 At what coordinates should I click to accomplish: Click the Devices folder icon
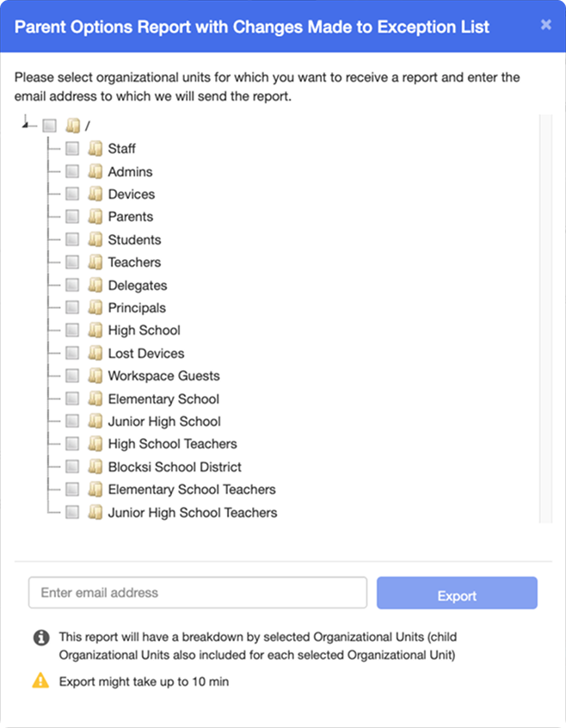click(95, 194)
